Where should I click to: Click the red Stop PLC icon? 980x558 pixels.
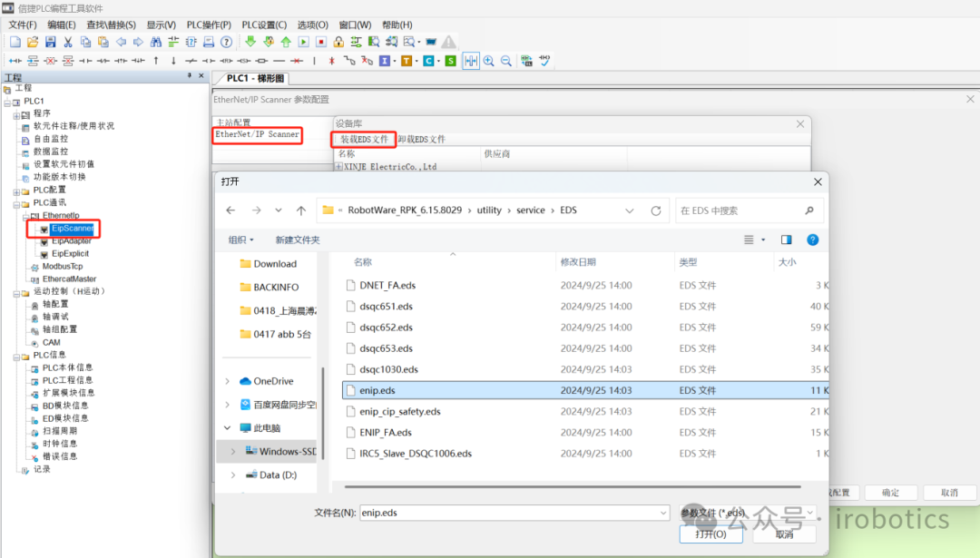pos(320,42)
